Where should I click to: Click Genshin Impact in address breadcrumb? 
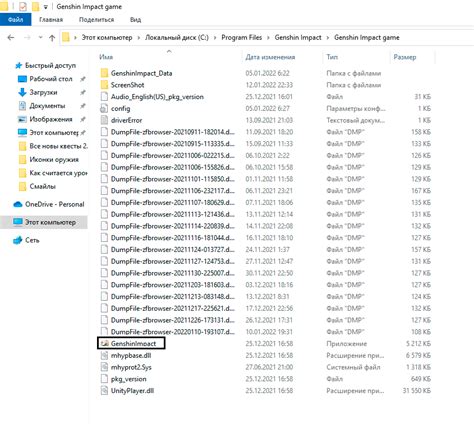click(x=298, y=37)
